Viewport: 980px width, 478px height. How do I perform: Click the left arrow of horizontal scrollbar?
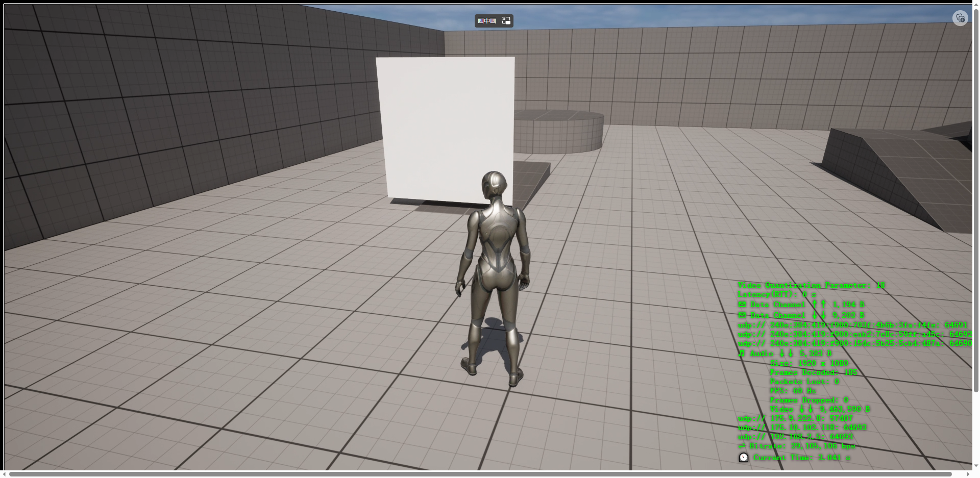tap(5, 474)
